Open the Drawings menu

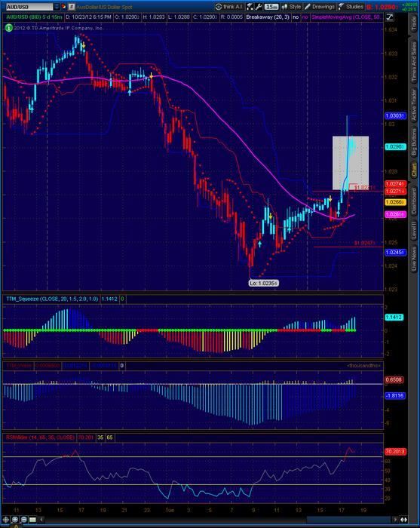pos(320,7)
